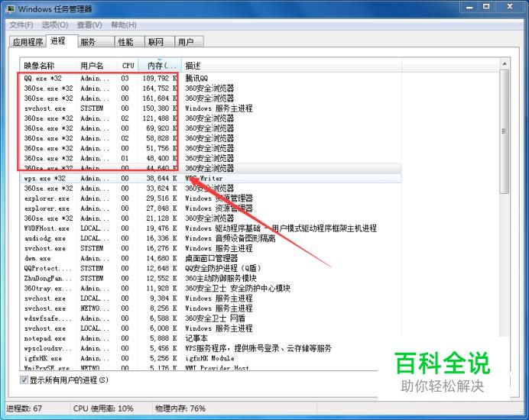Click the 记事本 description cell
Viewport: 529px width, 420px height.
click(196, 338)
